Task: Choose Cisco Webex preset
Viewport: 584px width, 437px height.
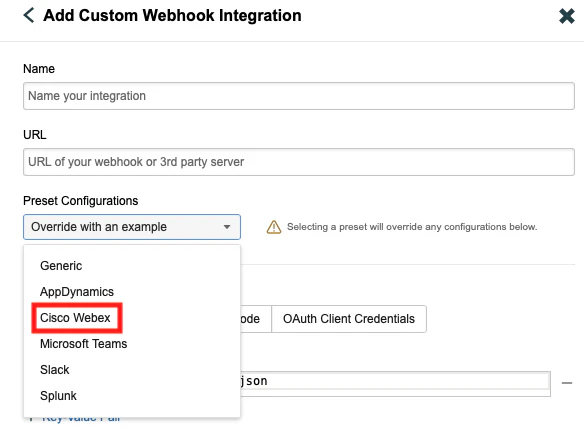Action: tap(75, 318)
